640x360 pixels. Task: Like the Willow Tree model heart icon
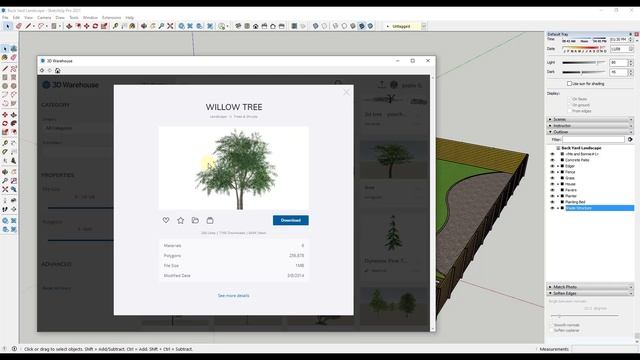166,220
